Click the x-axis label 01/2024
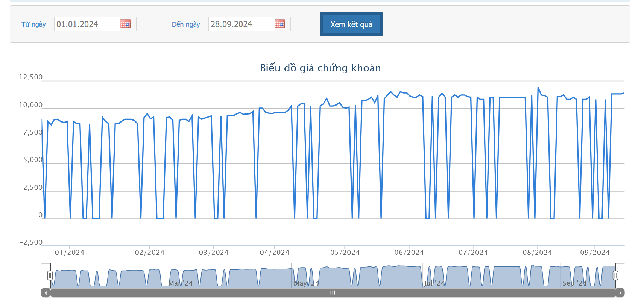This screenshot has width=644, height=301. tap(70, 253)
